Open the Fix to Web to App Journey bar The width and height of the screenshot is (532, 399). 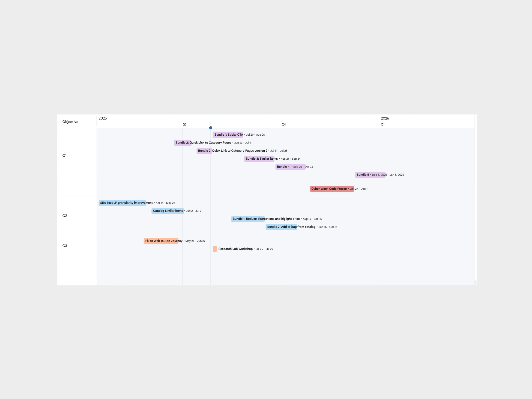tap(161, 241)
